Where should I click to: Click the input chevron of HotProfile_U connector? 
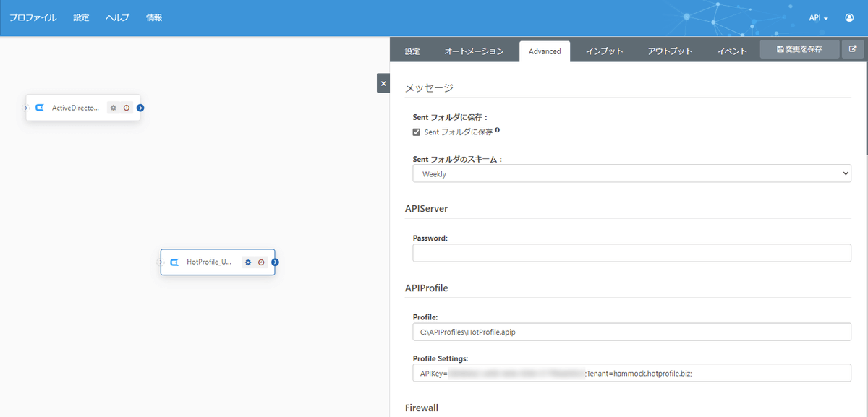(x=161, y=262)
